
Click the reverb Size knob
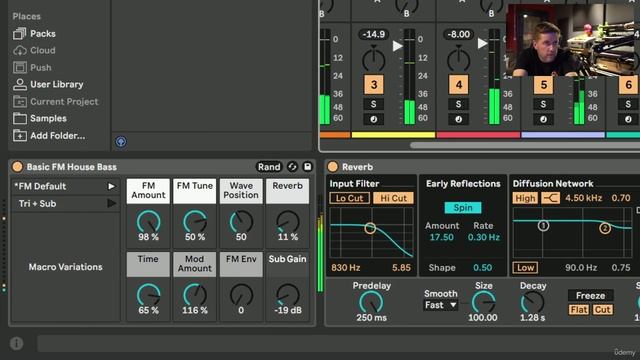click(483, 302)
